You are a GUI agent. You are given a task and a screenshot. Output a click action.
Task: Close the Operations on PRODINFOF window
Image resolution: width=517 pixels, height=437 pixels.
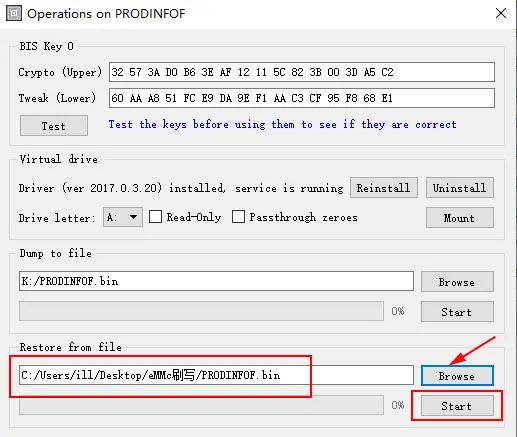tap(501, 13)
